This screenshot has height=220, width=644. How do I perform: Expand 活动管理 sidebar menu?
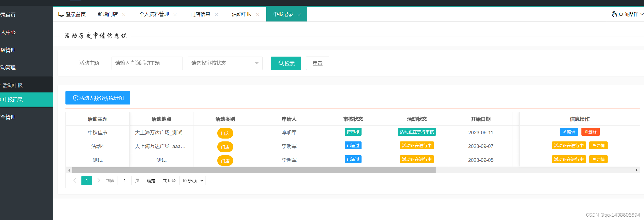pos(26,68)
